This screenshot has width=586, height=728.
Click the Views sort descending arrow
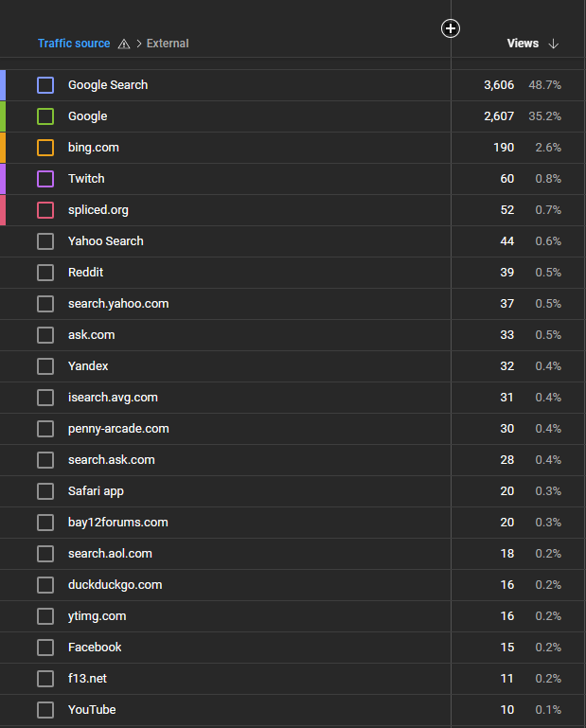pyautogui.click(x=553, y=44)
